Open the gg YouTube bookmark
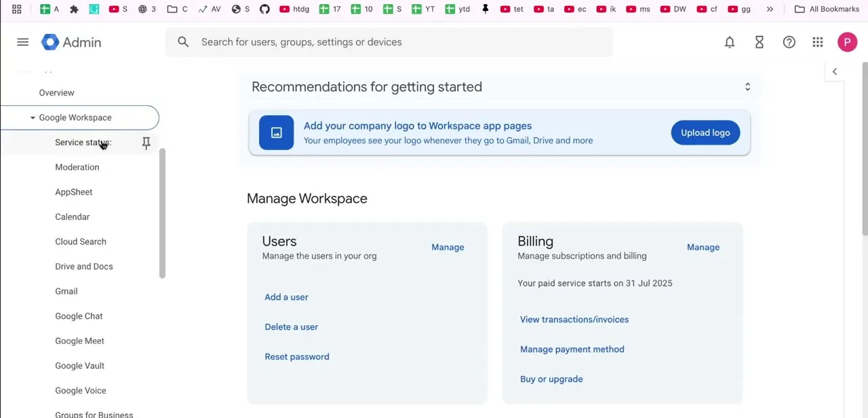The image size is (868, 418). (x=739, y=9)
